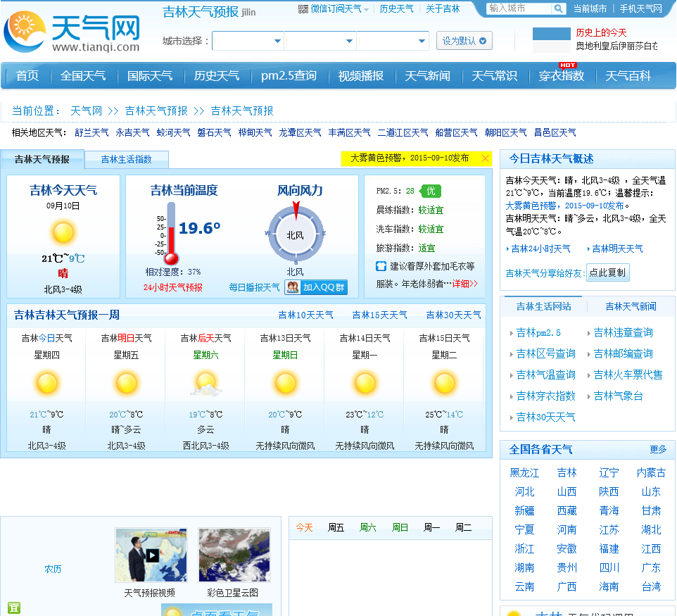Click the search magnifier icon
The width and height of the screenshot is (677, 616).
coord(558,8)
